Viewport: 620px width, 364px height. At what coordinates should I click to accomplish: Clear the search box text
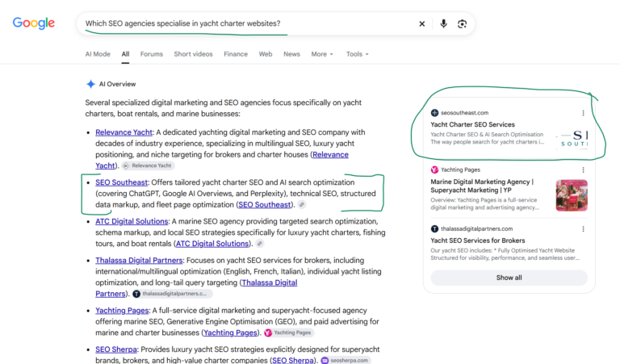[x=422, y=23]
